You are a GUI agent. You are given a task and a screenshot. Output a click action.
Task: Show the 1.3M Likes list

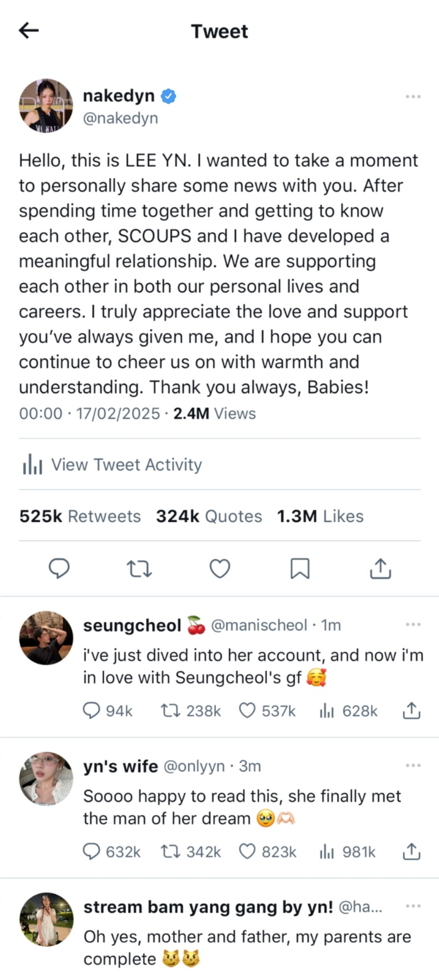320,516
